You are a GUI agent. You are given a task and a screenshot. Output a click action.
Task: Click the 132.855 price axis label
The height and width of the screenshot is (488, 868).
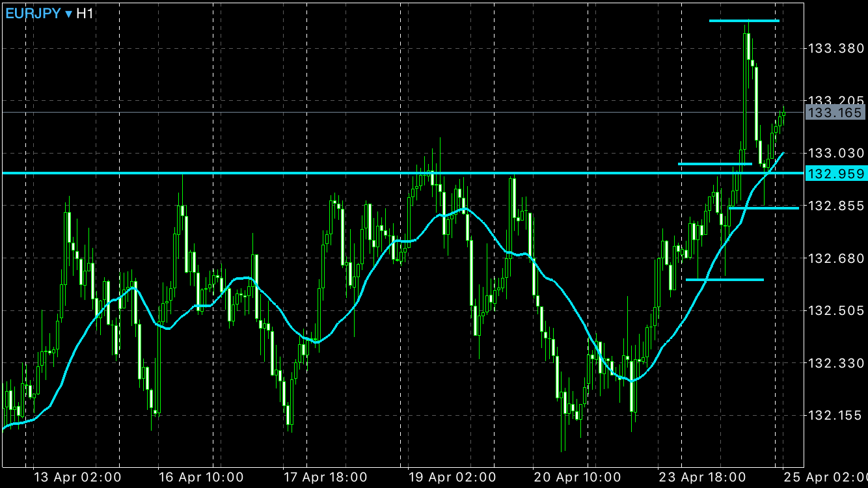click(x=835, y=206)
